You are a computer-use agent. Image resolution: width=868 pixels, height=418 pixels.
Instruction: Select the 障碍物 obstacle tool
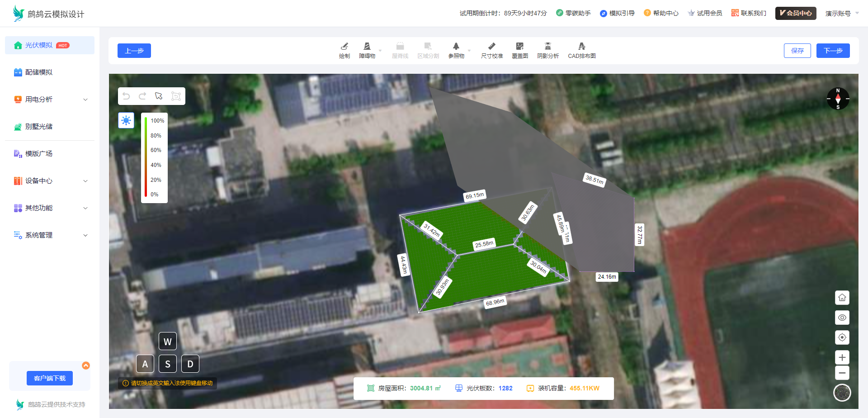(x=367, y=50)
